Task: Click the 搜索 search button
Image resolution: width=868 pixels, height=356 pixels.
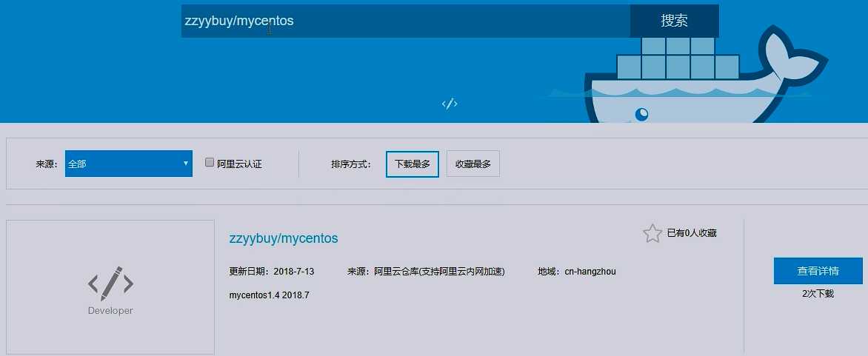Action: pyautogui.click(x=674, y=21)
